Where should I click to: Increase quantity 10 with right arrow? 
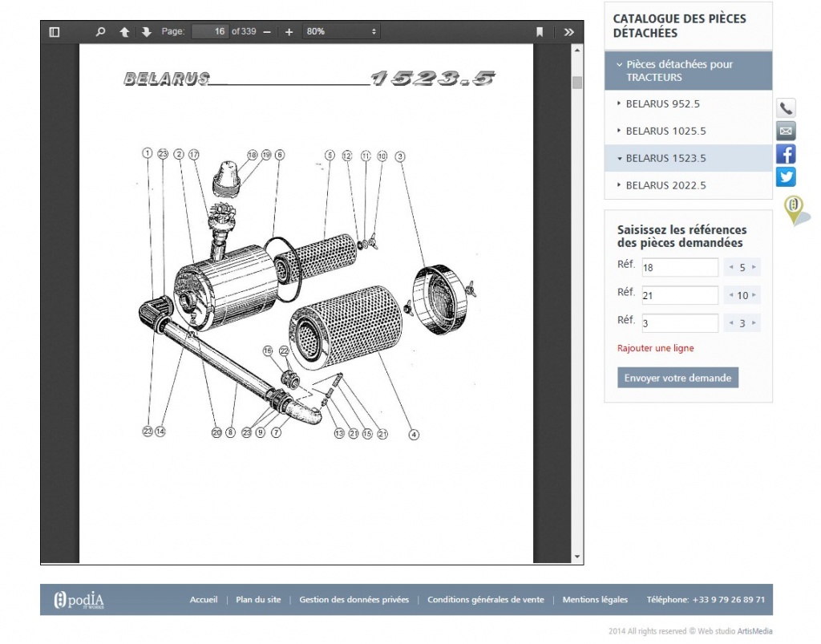click(x=754, y=295)
